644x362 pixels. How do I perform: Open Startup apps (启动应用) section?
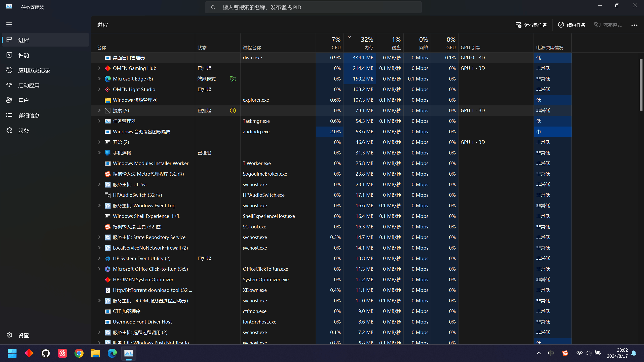click(x=29, y=85)
